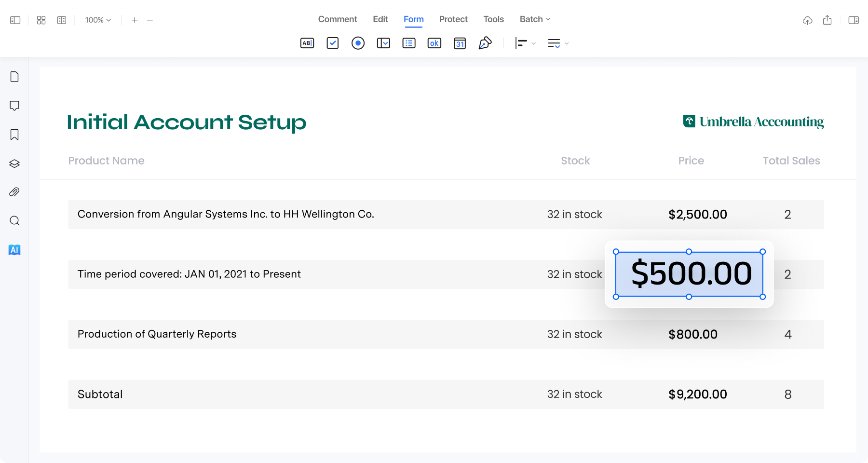Open the layers sidebar panel
The image size is (868, 463).
(14, 163)
